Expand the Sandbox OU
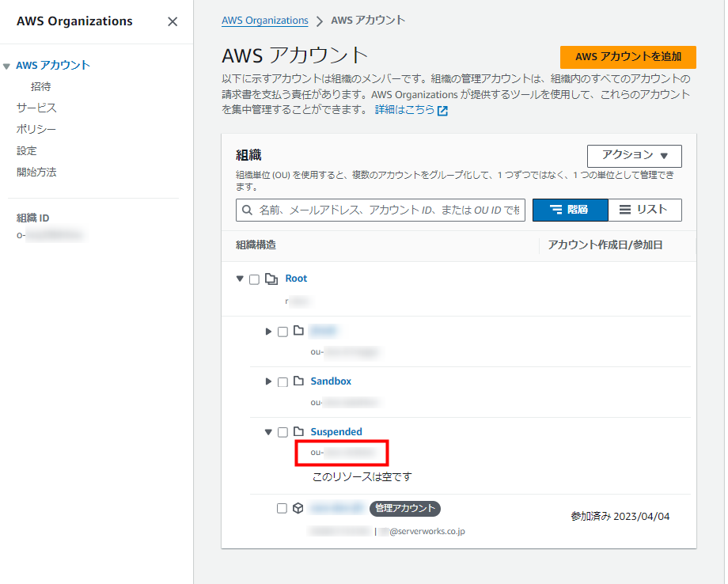 click(x=268, y=381)
